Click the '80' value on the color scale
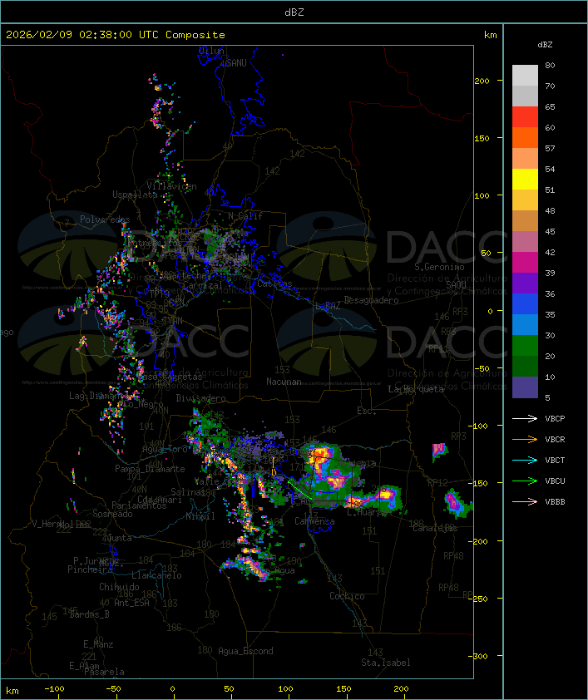 pos(550,65)
